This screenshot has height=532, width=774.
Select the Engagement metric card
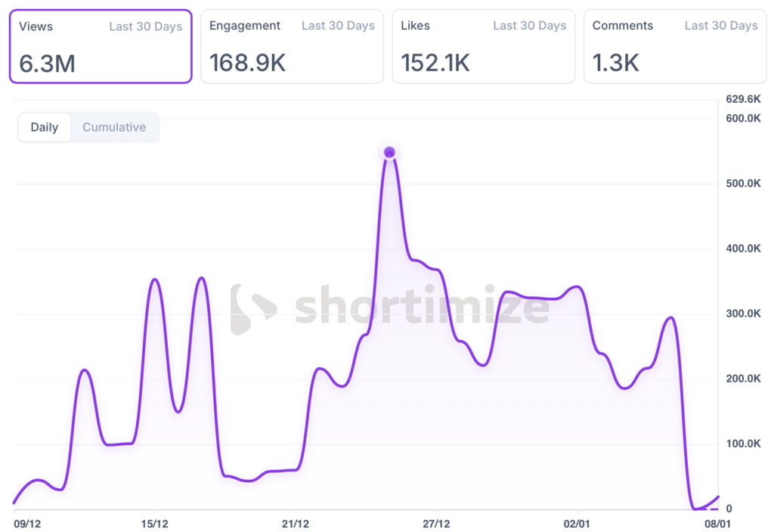(x=292, y=46)
